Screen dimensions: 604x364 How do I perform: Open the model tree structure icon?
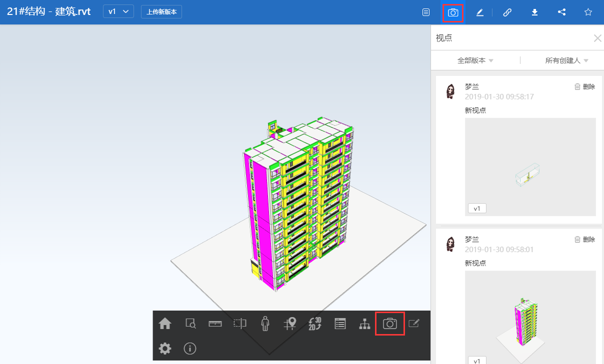pos(365,324)
